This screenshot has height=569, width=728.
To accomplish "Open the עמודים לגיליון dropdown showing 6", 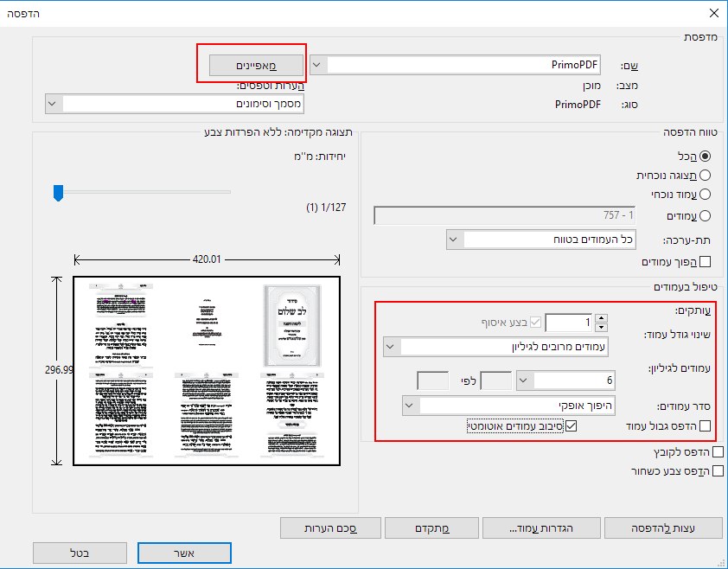I will click(x=565, y=380).
